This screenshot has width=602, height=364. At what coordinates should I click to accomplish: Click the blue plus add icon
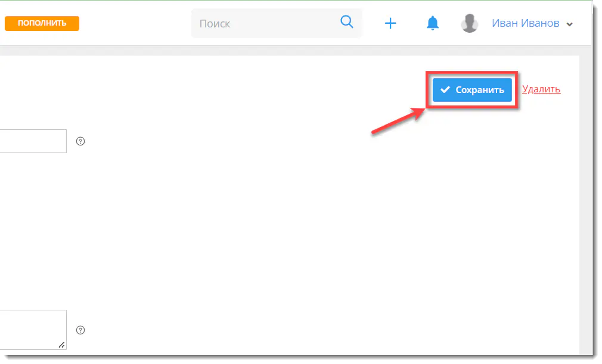pos(390,23)
